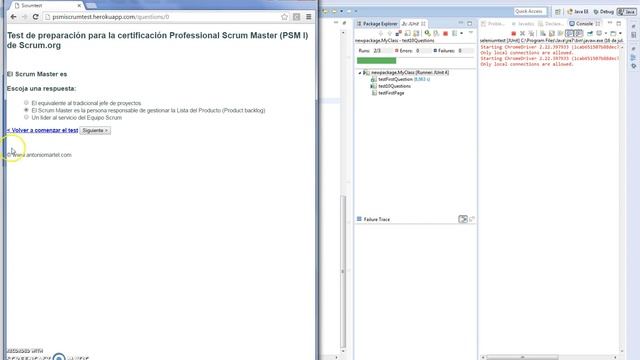
Task: Click the open console icon
Action: (x=613, y=33)
